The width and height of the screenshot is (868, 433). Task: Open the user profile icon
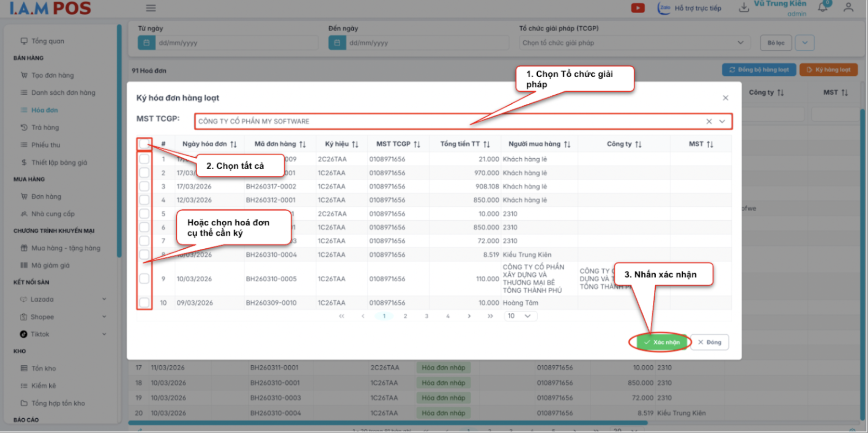click(x=848, y=7)
